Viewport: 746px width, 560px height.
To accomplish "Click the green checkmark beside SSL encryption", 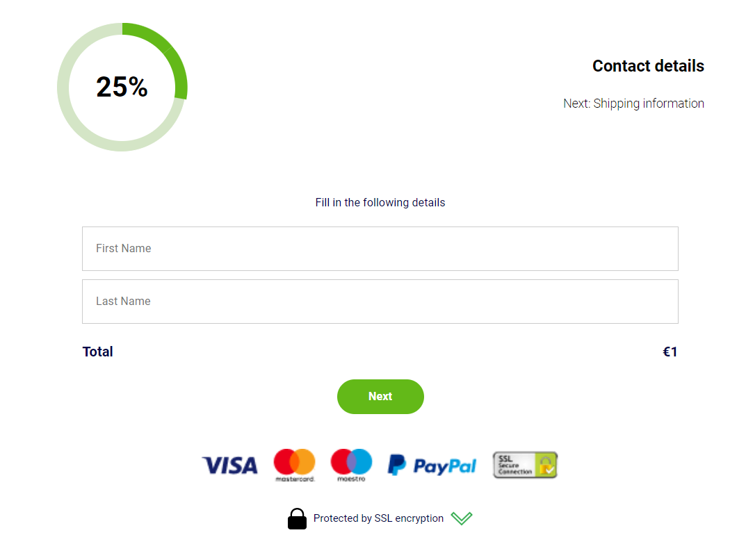I will click(462, 518).
